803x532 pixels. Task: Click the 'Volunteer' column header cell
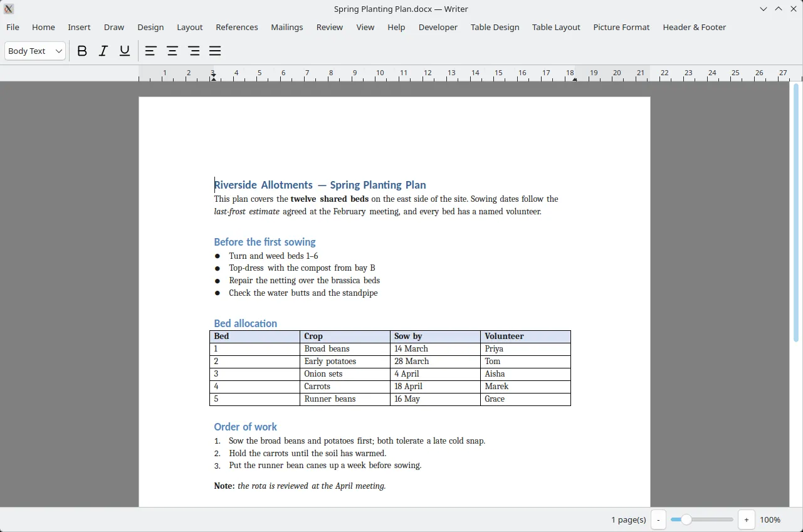coord(525,336)
